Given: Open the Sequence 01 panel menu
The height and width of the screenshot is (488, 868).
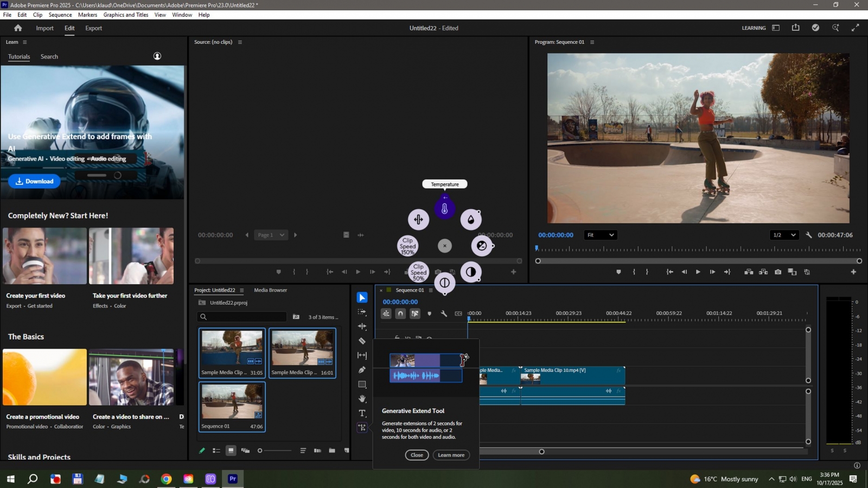Looking at the screenshot, I should (431, 290).
